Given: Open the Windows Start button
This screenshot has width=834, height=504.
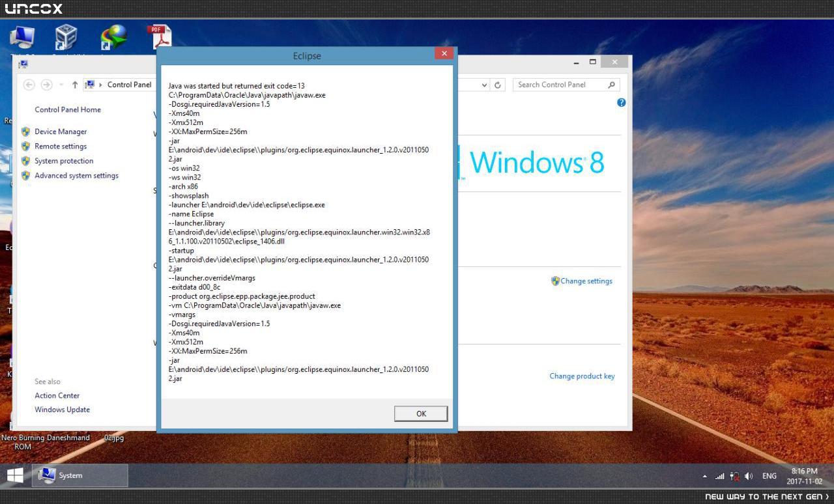Looking at the screenshot, I should pyautogui.click(x=15, y=475).
